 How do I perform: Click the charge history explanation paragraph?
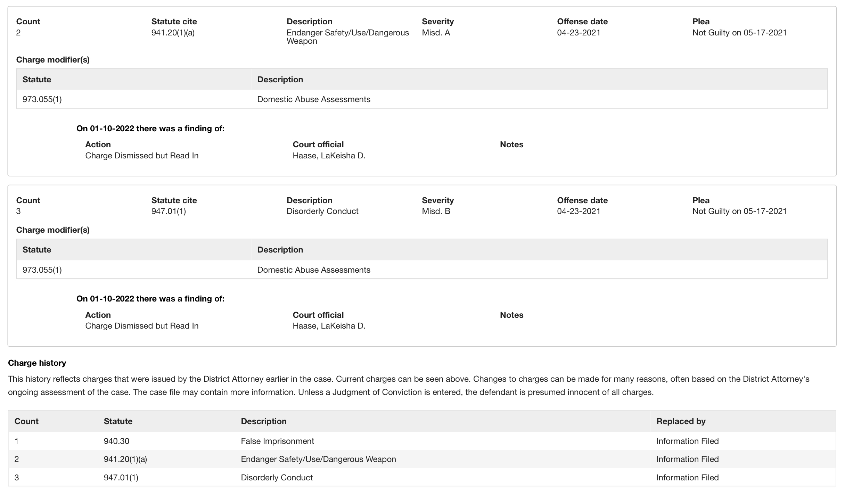point(409,386)
